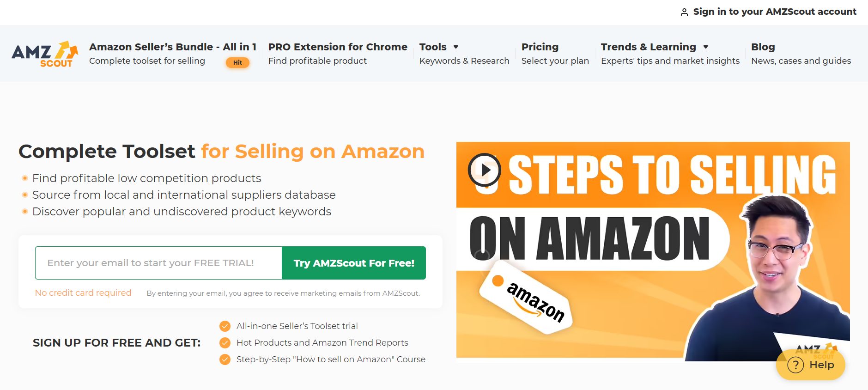Click the AMZScout logo
Image resolution: width=868 pixels, height=390 pixels.
coord(44,54)
